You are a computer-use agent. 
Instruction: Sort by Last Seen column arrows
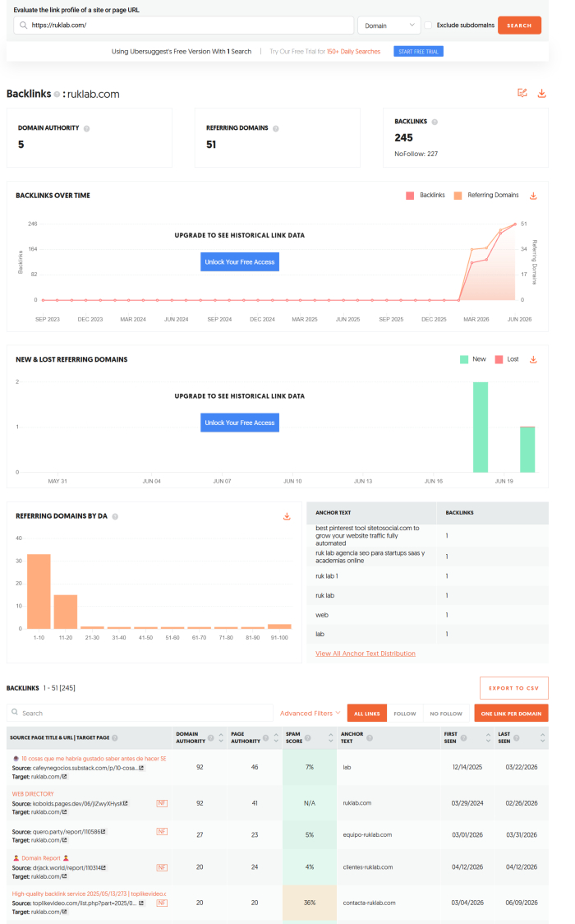[542, 737]
